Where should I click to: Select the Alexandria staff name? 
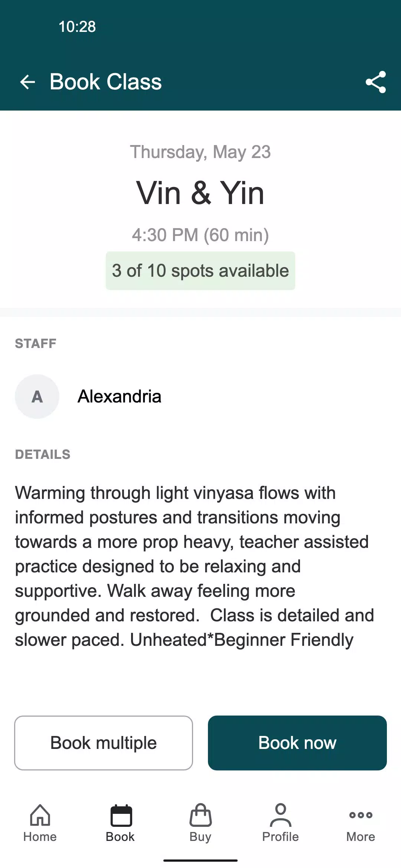[x=120, y=397]
